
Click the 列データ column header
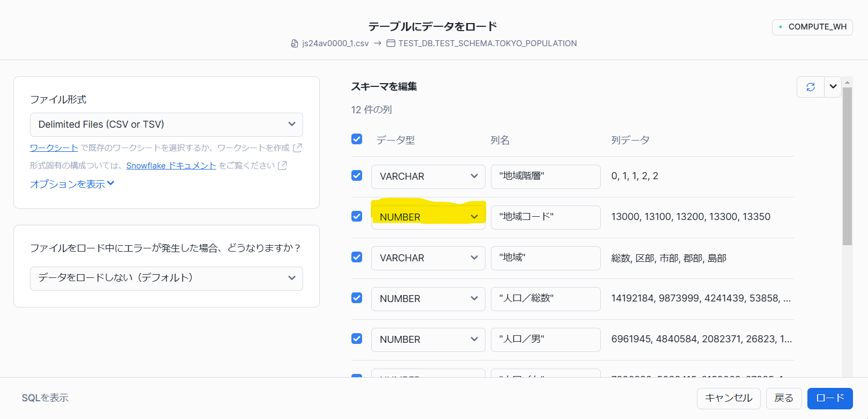[630, 140]
